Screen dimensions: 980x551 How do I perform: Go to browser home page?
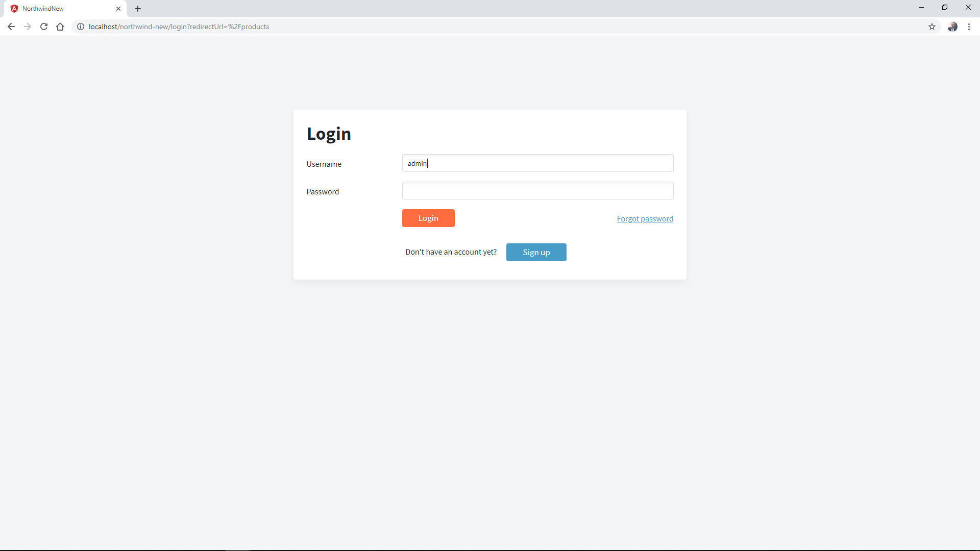click(x=60, y=27)
